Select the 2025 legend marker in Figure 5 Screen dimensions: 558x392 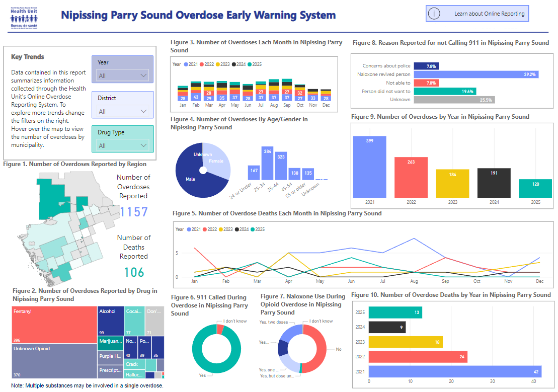point(253,229)
